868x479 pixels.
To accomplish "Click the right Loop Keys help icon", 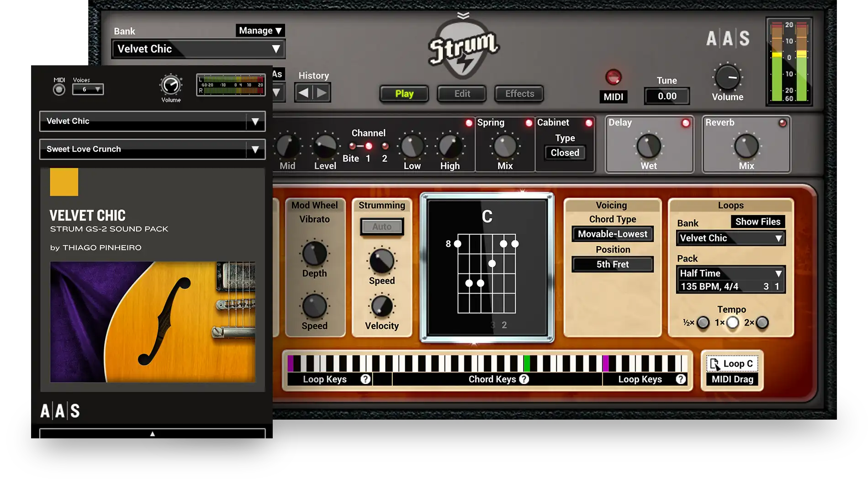I will click(681, 379).
